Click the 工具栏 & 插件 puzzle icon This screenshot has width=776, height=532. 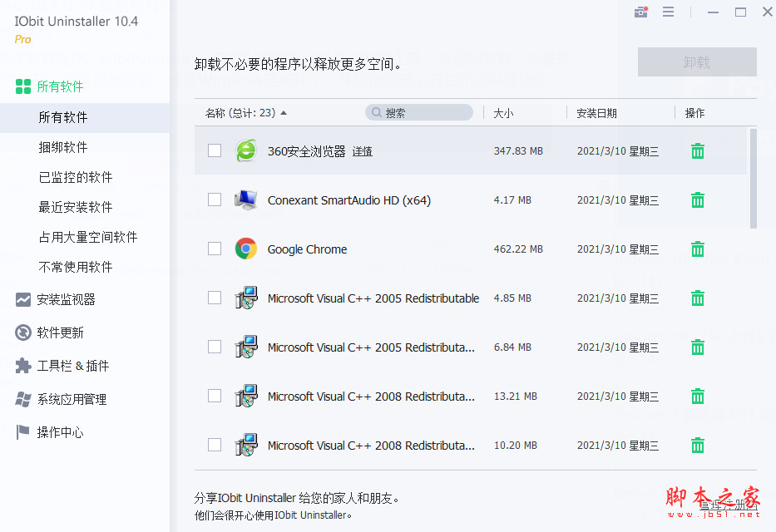[x=23, y=366]
